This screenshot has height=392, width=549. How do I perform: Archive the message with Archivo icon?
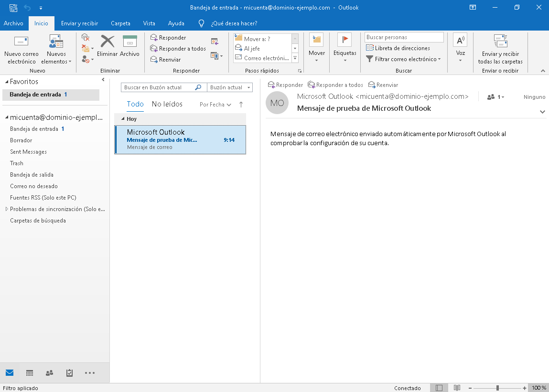pos(129,42)
